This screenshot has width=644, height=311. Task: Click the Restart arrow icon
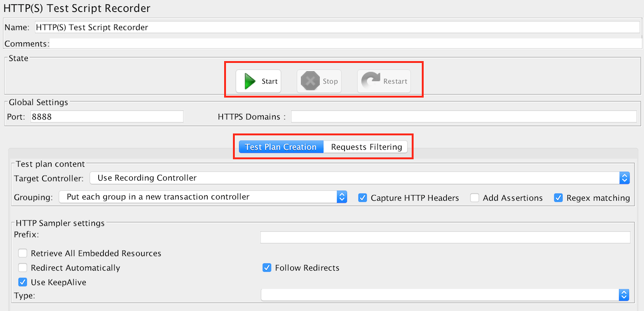(370, 81)
